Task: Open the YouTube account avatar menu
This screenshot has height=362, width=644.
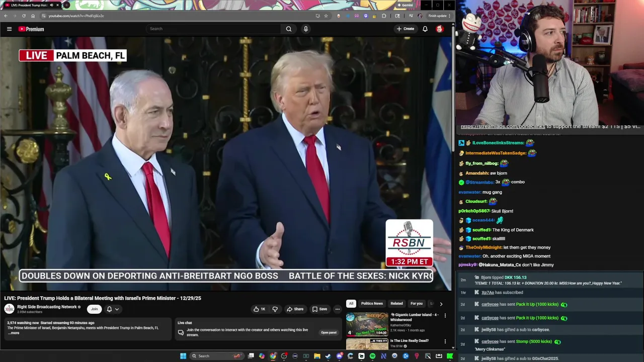Action: tap(440, 29)
